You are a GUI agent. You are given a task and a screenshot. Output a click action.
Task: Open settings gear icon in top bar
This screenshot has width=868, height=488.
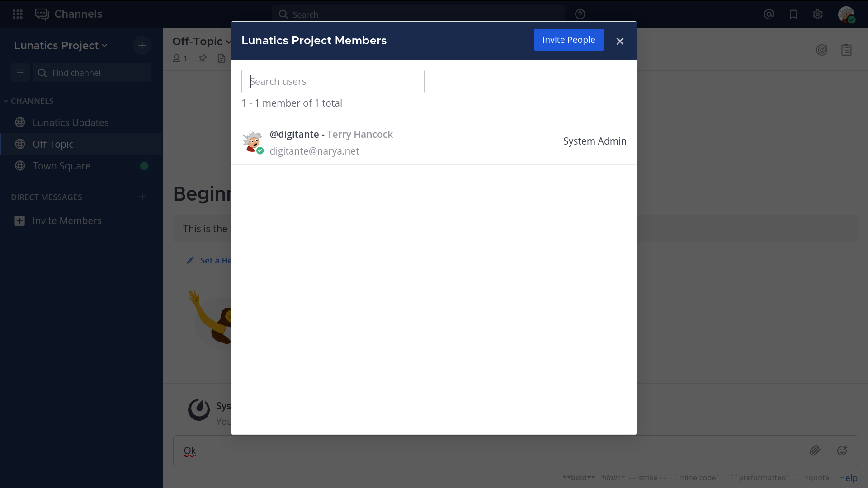coord(818,14)
